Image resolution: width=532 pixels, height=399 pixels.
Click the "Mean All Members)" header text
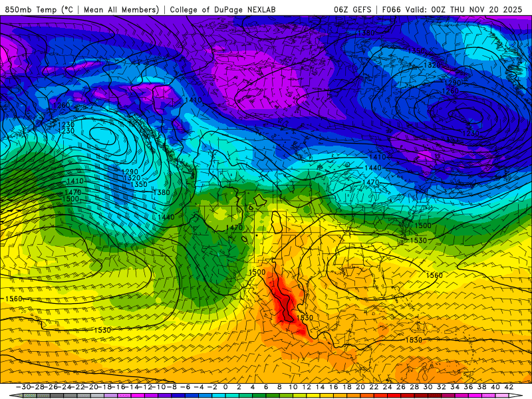pyautogui.click(x=122, y=9)
